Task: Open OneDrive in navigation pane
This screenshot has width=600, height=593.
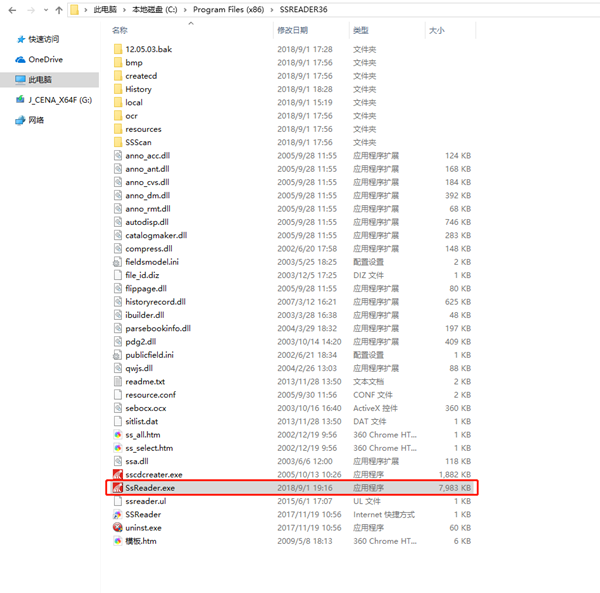Action: (x=46, y=59)
